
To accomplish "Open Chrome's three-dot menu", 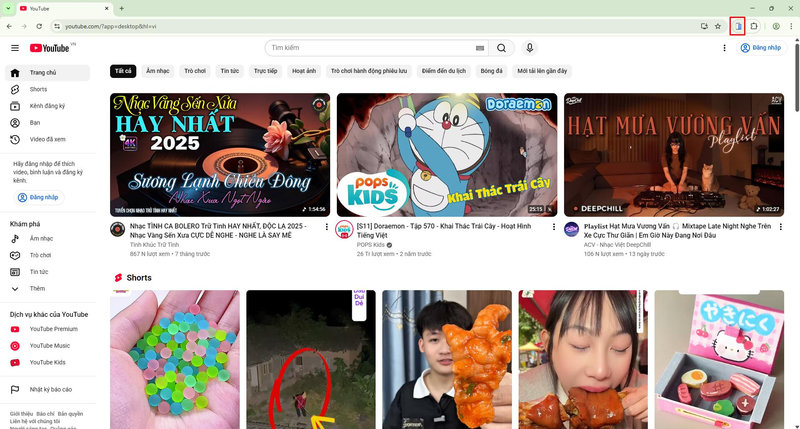I will pyautogui.click(x=791, y=26).
